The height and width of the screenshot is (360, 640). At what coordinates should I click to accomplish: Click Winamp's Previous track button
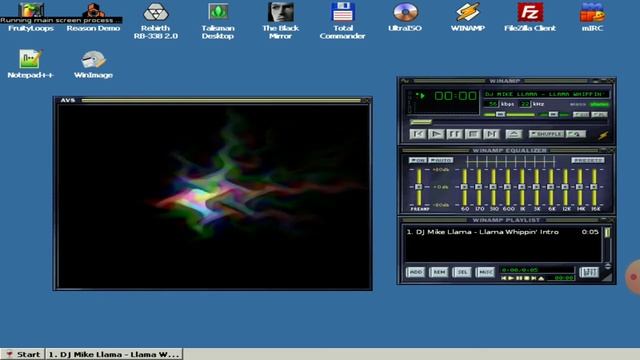pos(418,134)
